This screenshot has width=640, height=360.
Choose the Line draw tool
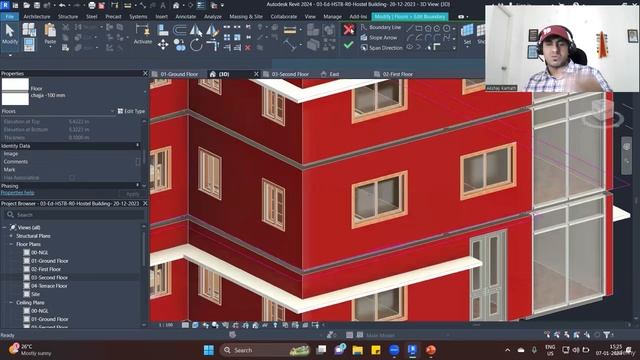click(x=410, y=28)
